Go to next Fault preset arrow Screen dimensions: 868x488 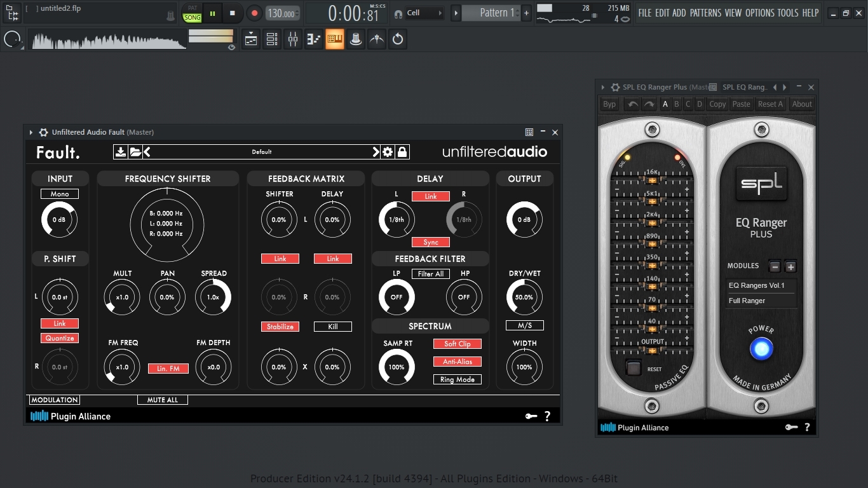[x=376, y=152]
